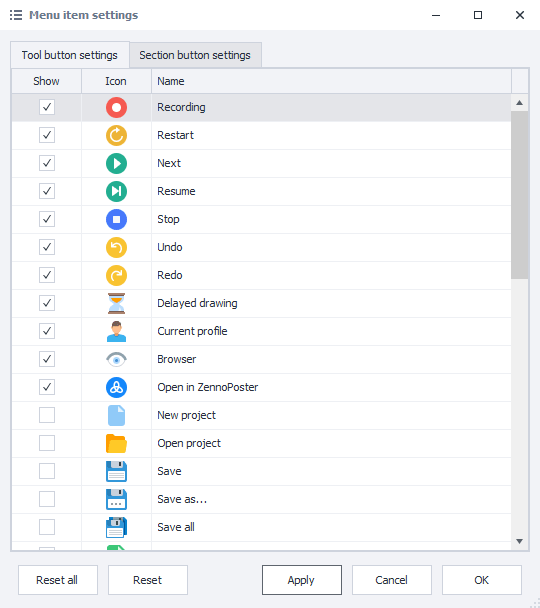Viewport: 540px width, 608px height.
Task: Select the Next row in the list
Action: (261, 163)
